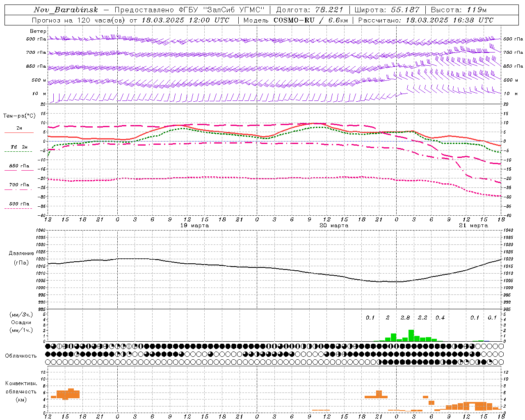The width and height of the screenshot is (525, 420).
Task: Click the Nov_Barabinsk station title
Action: click(x=66, y=10)
